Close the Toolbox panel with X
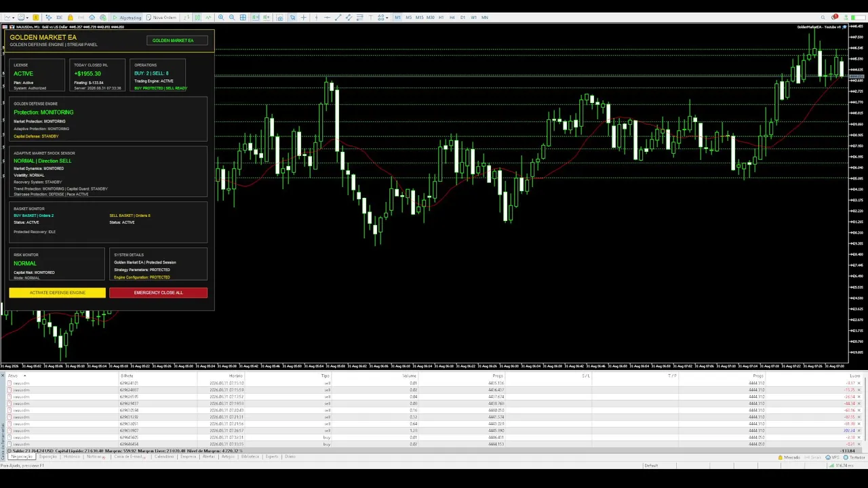The width and height of the screenshot is (868, 488). [x=3, y=375]
